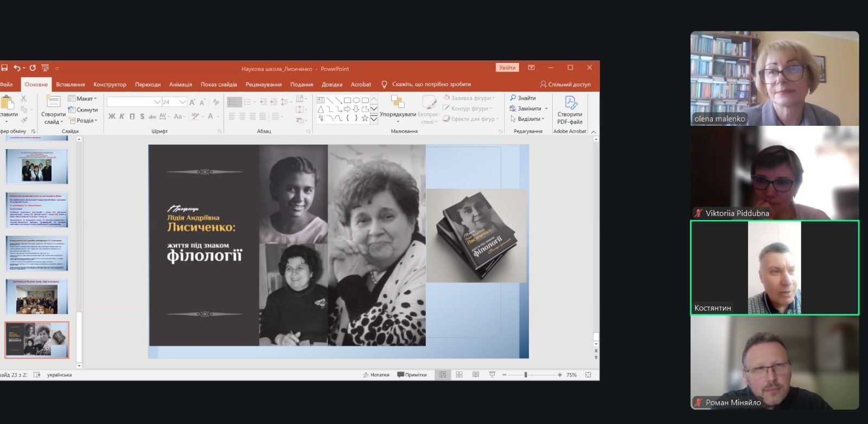868x424 pixels.
Task: Click the Створити PDF-файл Acrobat icon
Action: [x=570, y=110]
